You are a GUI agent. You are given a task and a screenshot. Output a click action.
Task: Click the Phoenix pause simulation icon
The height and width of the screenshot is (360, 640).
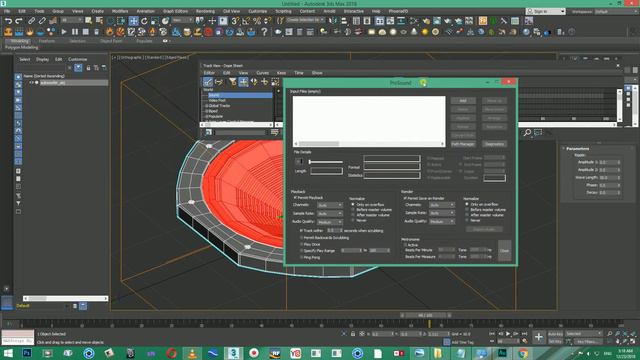pos(75,31)
